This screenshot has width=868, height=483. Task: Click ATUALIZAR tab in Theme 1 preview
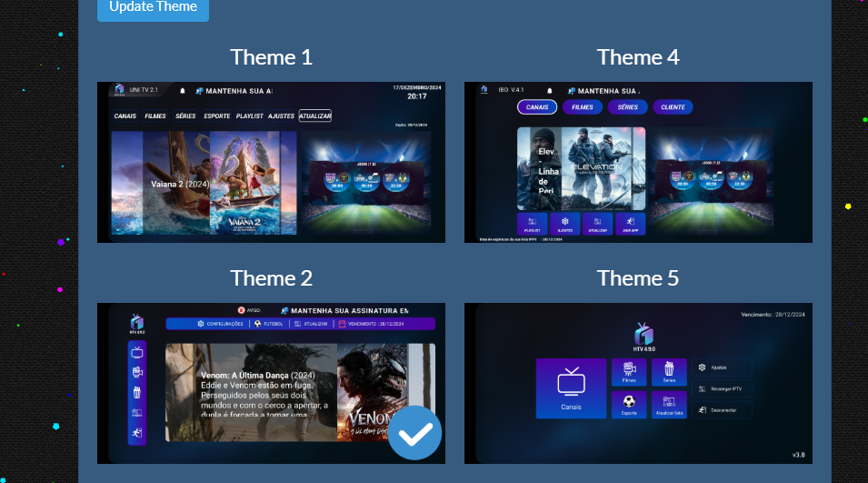pyautogui.click(x=315, y=116)
